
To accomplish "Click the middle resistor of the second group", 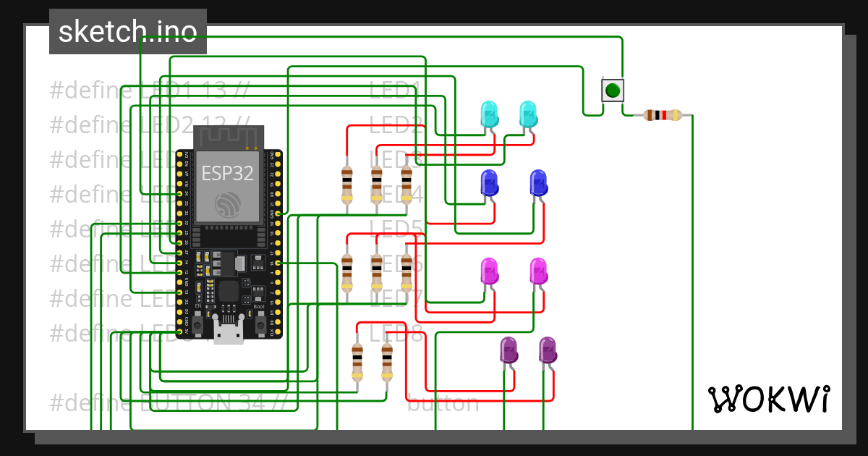I will [x=376, y=274].
